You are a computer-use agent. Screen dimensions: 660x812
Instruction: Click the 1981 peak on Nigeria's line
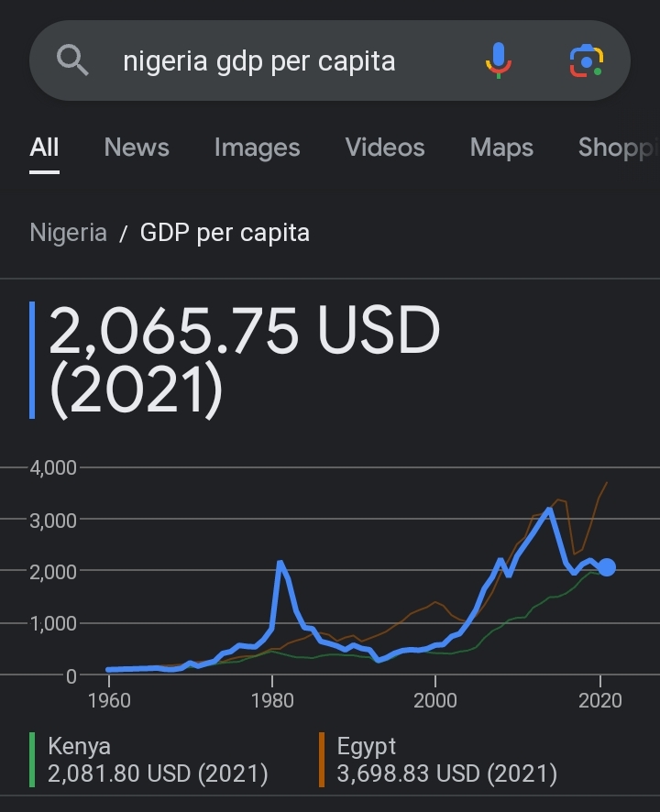click(x=280, y=563)
